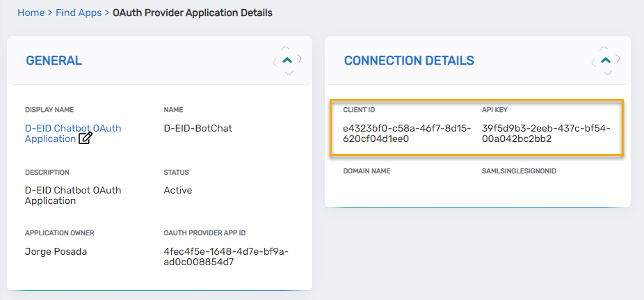
Task: Click the STATUS label
Action: point(176,172)
